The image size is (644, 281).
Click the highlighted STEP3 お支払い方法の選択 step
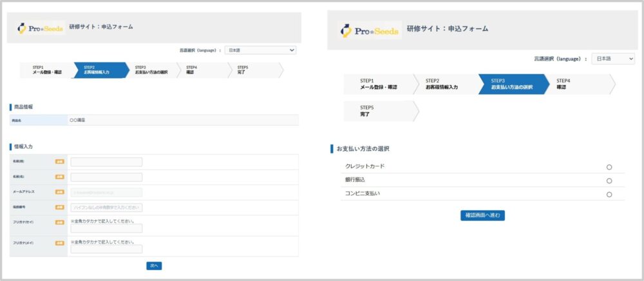pyautogui.click(x=511, y=84)
